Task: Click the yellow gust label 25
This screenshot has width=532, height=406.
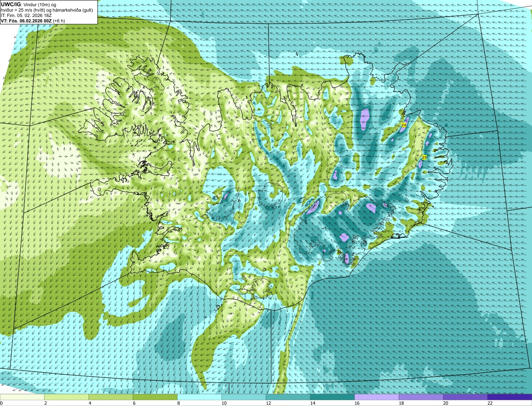Action: coord(424,157)
